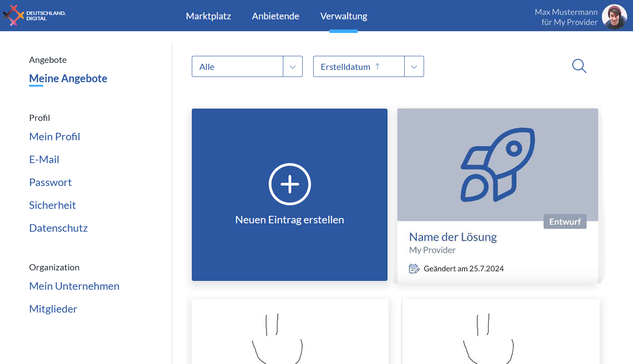Expand the Erstelldatum sort dropdown arrow
The width and height of the screenshot is (633, 364).
(x=413, y=67)
